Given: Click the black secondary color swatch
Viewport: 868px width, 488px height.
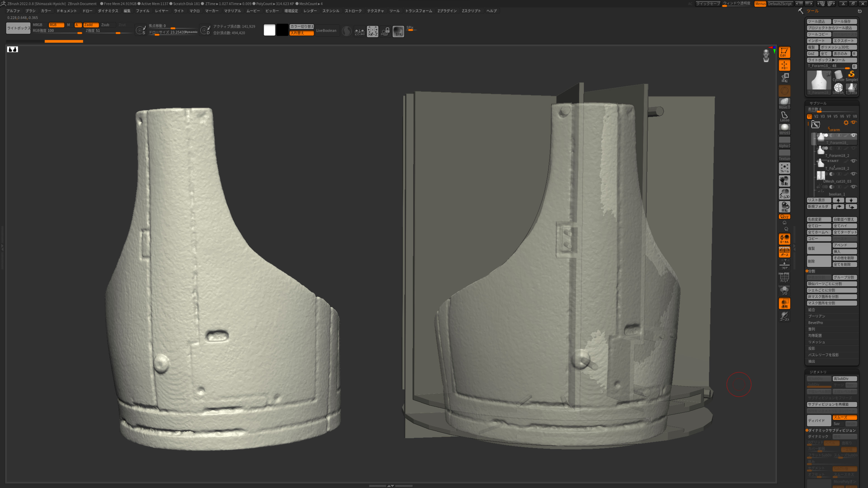Looking at the screenshot, I should tap(282, 30).
